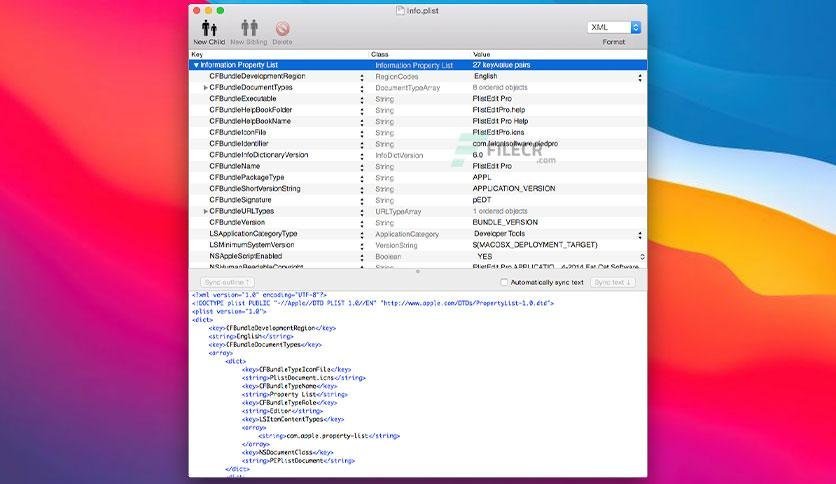Open the YES boolean value dropdown

coord(642,257)
